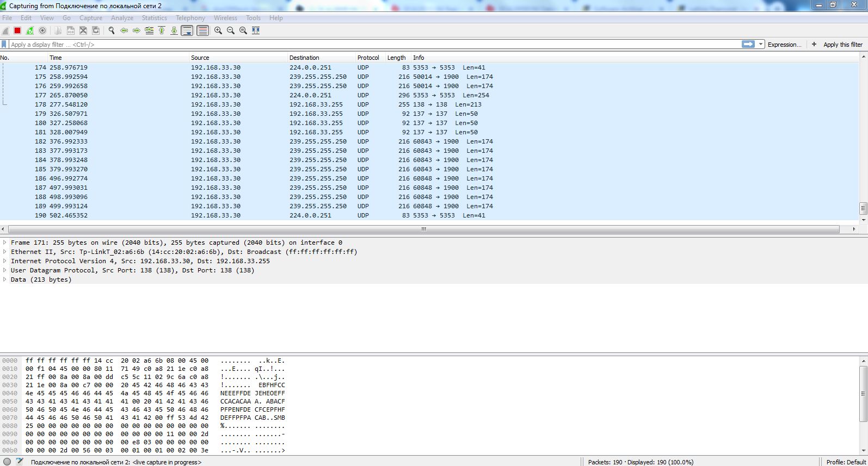Open the Help menu
Viewport: 868px width, 466px height.
276,18
